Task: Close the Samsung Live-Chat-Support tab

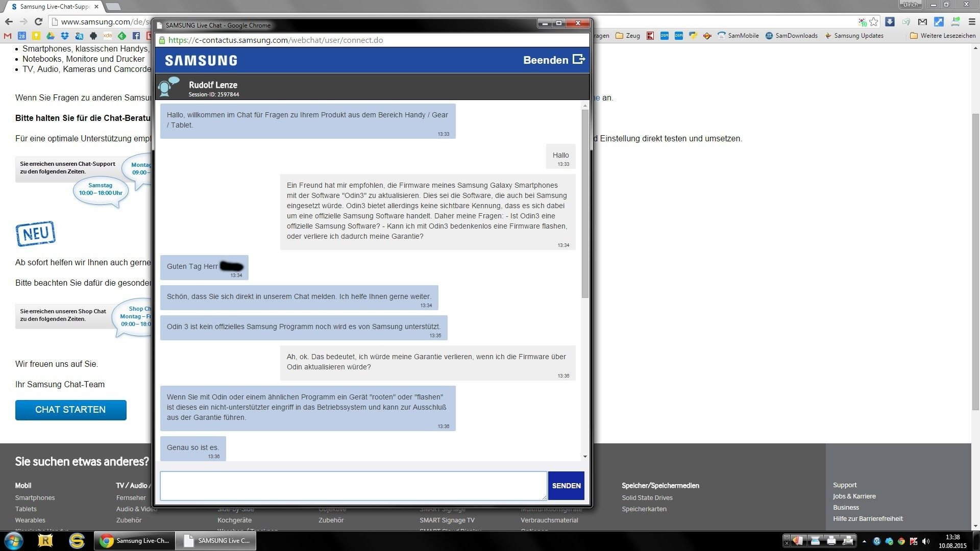Action: 96,7
